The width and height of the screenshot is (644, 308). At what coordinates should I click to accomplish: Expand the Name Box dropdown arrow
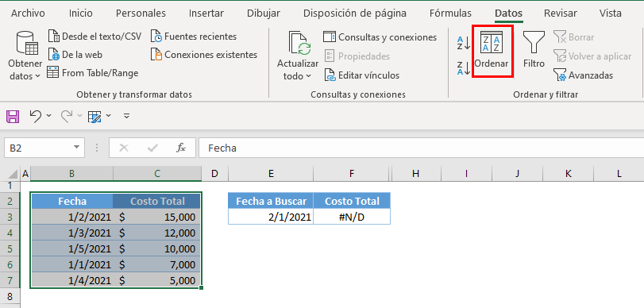tap(76, 148)
